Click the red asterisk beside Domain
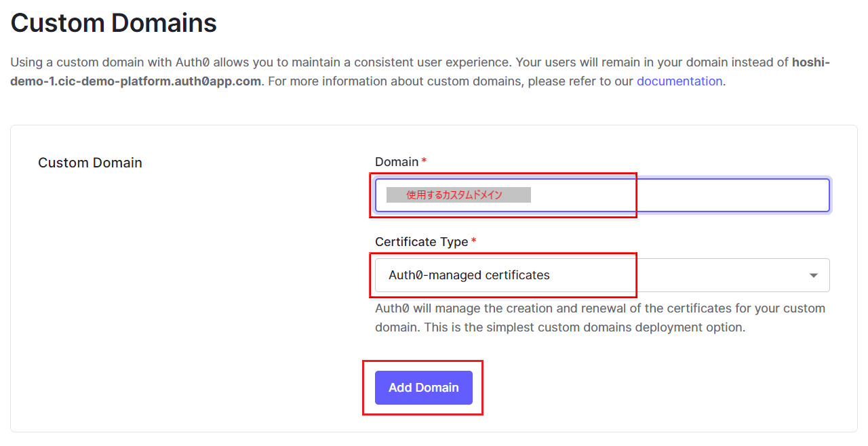Image resolution: width=868 pixels, height=446 pixels. click(x=424, y=162)
